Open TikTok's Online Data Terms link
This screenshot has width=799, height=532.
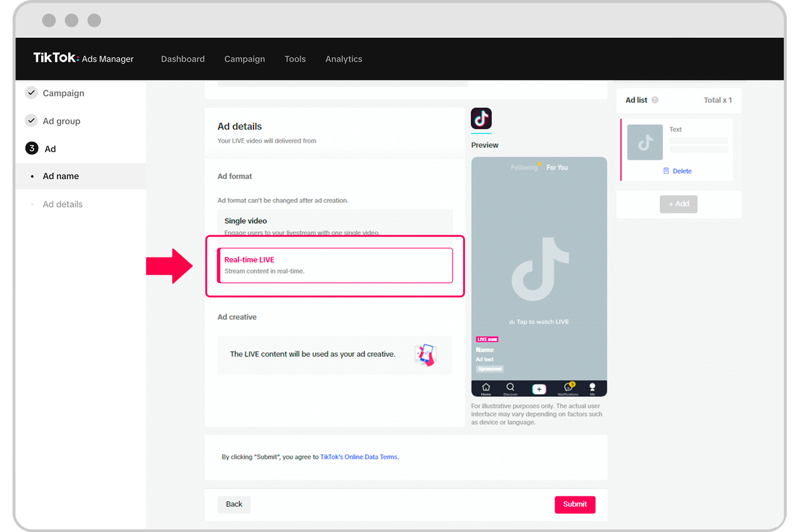359,457
